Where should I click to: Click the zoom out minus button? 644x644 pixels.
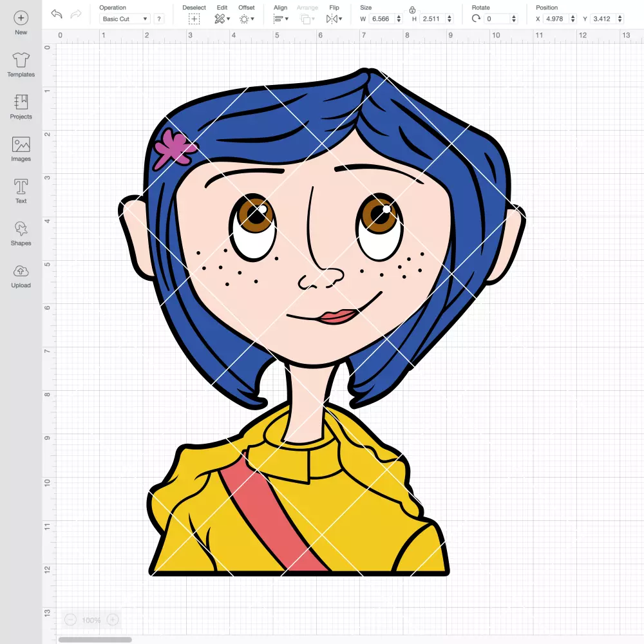tap(71, 620)
